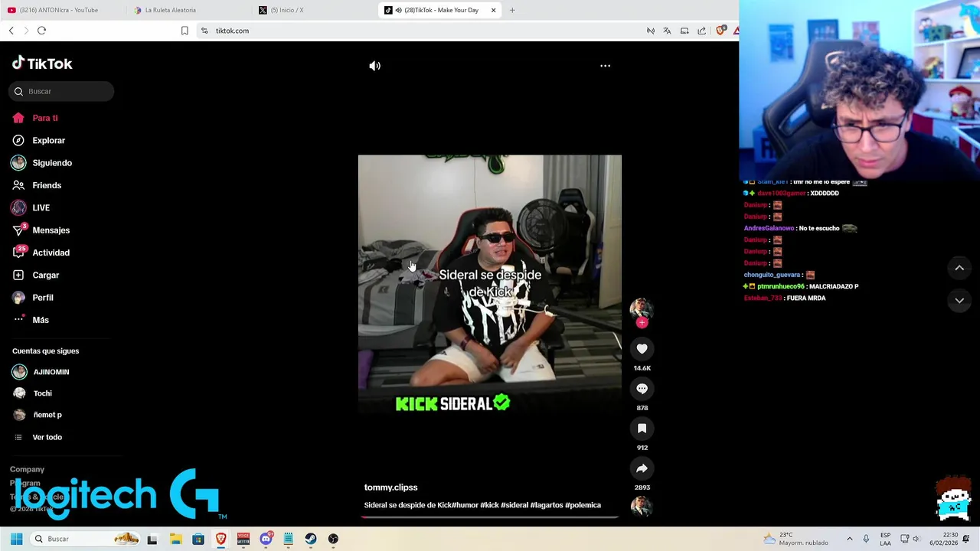
Task: Follow the creator via red plus badge
Action: point(642,323)
